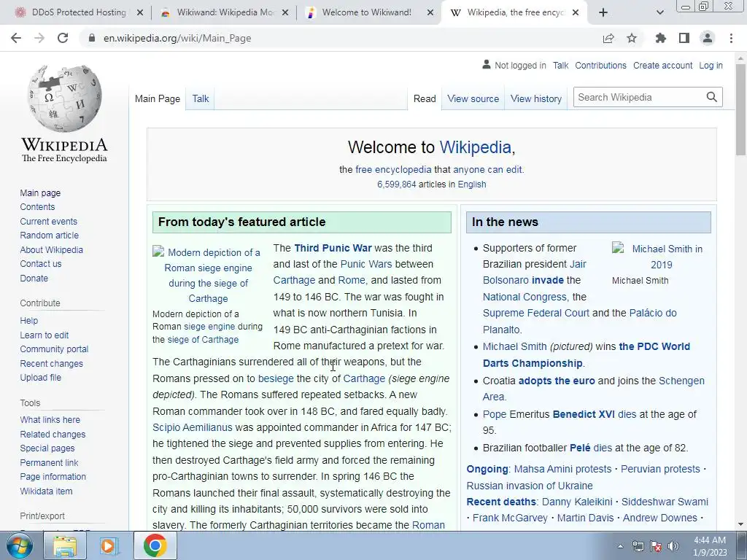Bookmark this page with the star icon
Viewport: 747px width, 560px height.
pyautogui.click(x=632, y=38)
